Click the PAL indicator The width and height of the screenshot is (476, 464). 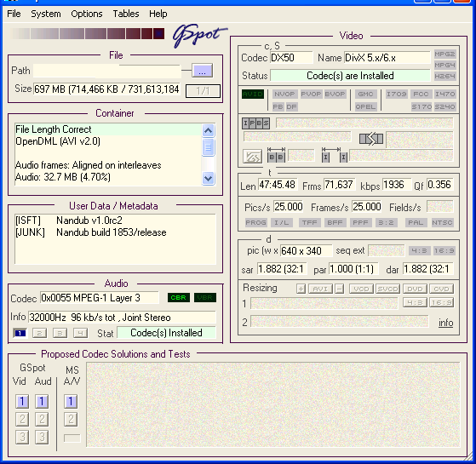click(416, 223)
